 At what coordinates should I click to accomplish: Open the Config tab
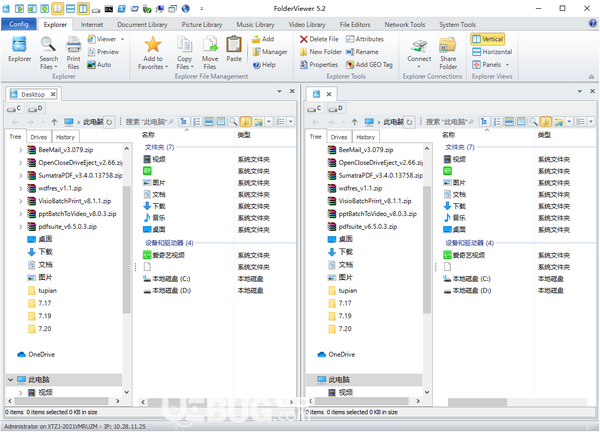19,24
